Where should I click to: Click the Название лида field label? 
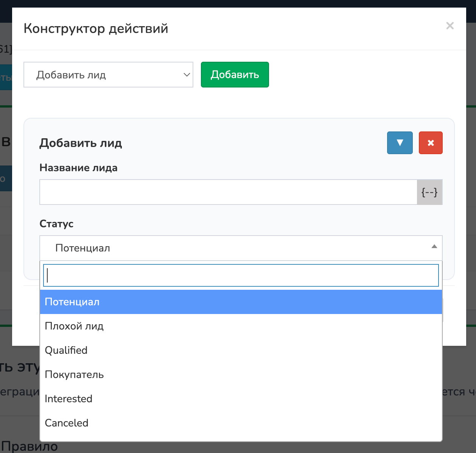(78, 168)
